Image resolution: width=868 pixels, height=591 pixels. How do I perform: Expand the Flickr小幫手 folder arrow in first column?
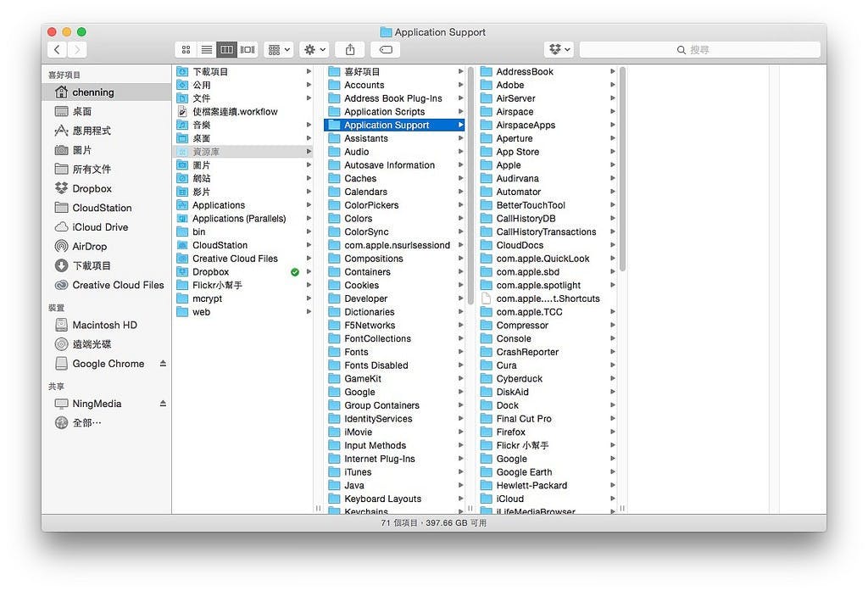tap(309, 285)
